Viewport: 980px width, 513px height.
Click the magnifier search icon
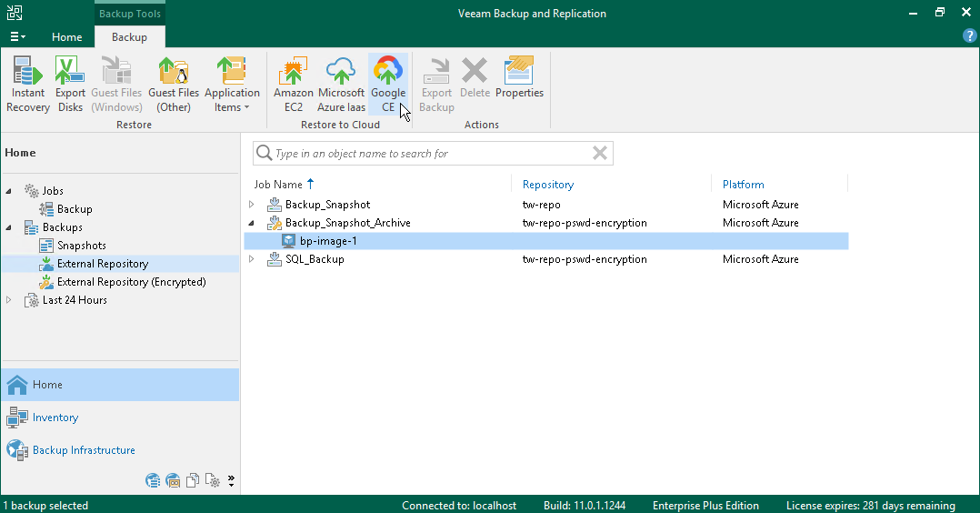(x=265, y=154)
